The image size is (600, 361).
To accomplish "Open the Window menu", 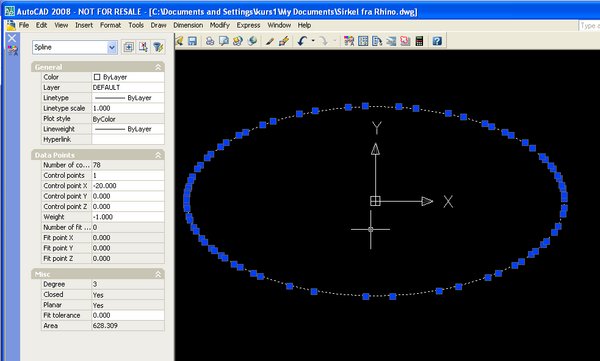I will [279, 25].
